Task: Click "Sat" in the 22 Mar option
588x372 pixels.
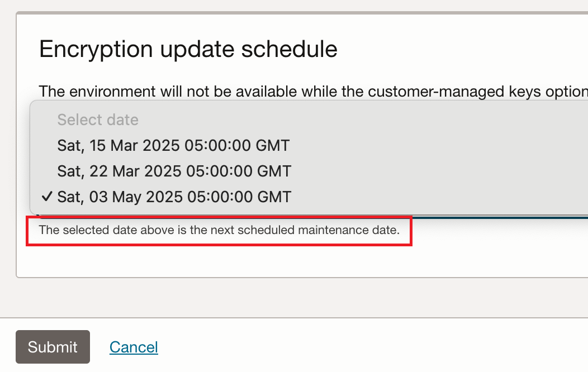Action: (70, 170)
